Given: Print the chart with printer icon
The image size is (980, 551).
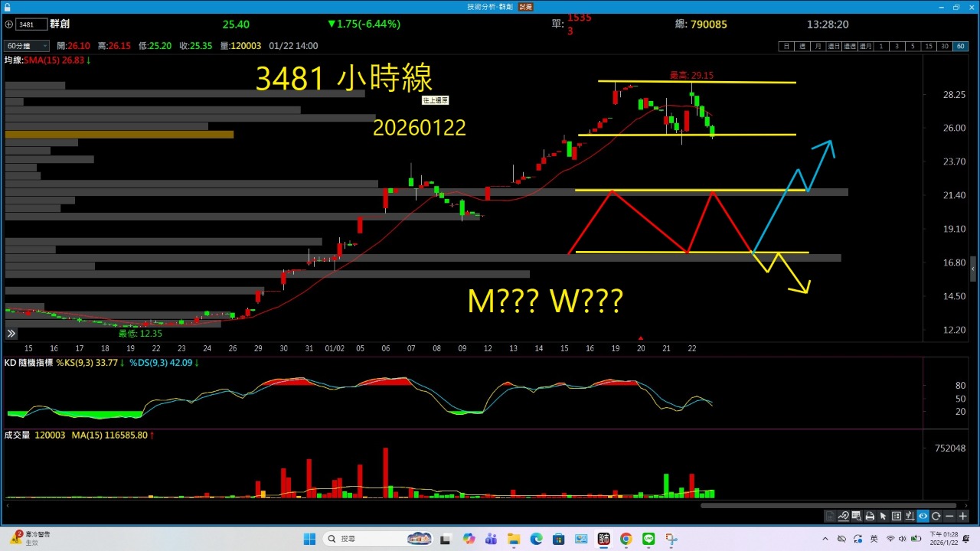Looking at the screenshot, I should click(x=870, y=517).
